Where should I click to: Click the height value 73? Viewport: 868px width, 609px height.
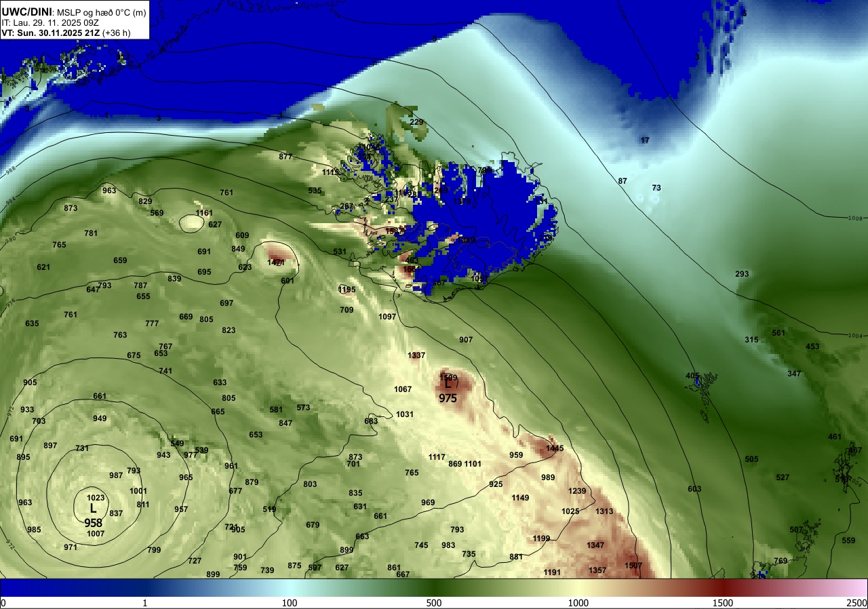[656, 188]
